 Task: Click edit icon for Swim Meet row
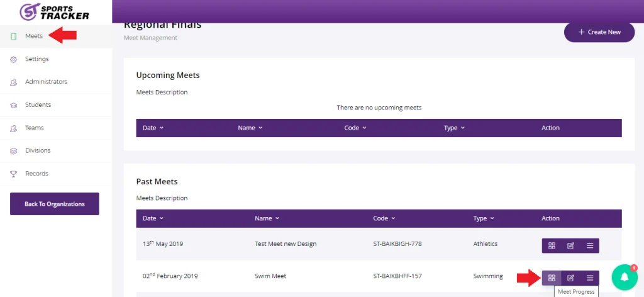[x=570, y=277]
